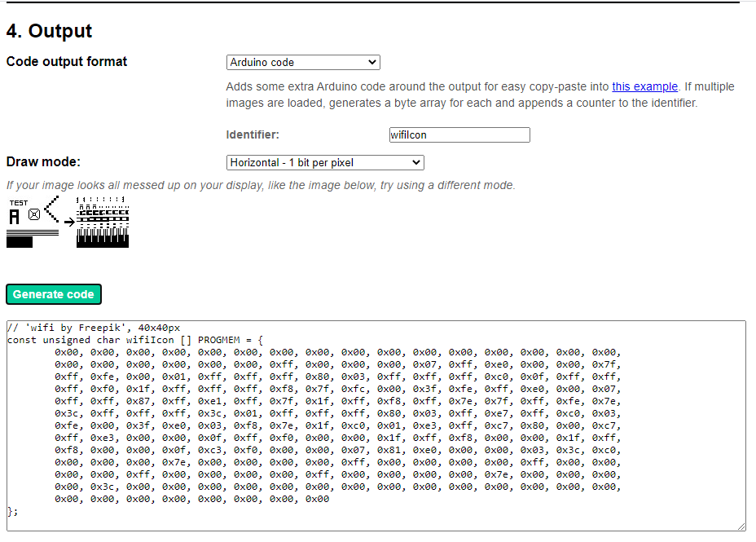Click the draw mode hint text in italics

click(261, 186)
